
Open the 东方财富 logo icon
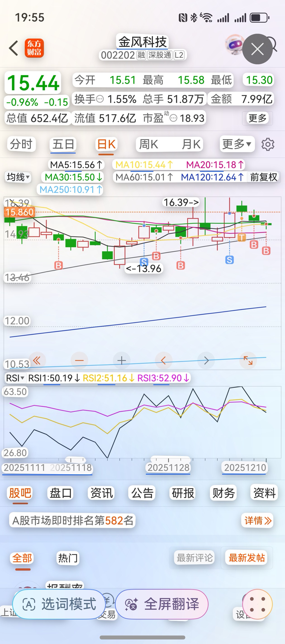point(34,48)
